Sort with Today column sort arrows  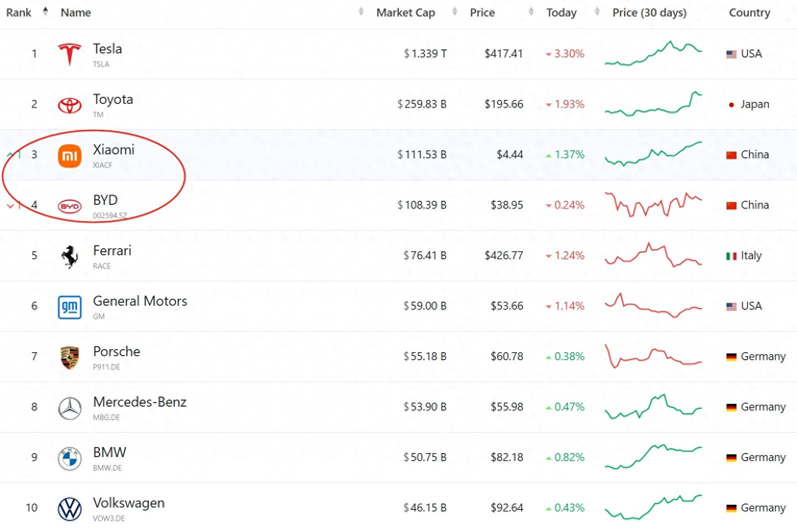click(597, 11)
